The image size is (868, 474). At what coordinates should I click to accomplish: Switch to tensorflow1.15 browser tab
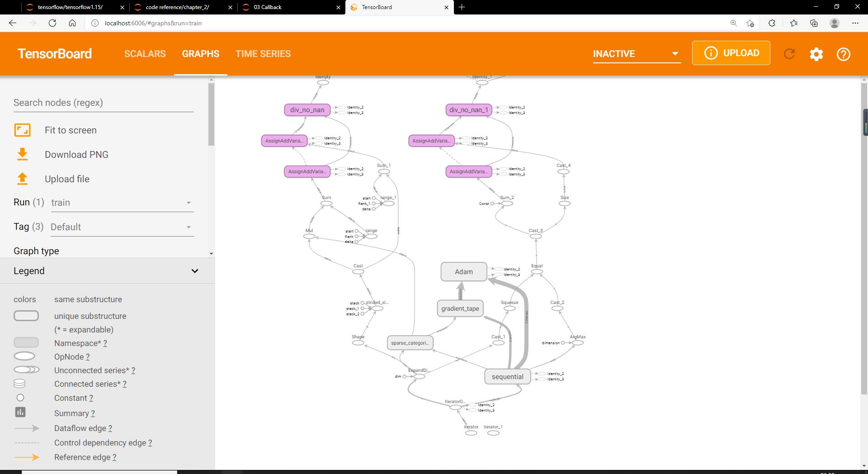(70, 7)
